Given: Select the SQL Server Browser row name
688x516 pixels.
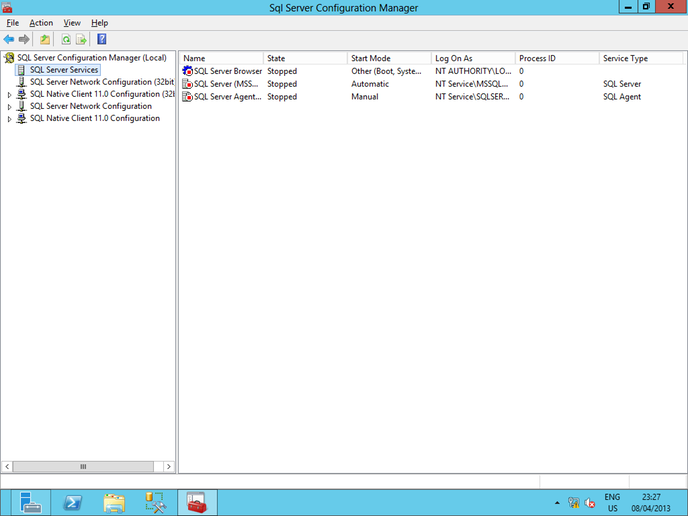Looking at the screenshot, I should point(228,71).
